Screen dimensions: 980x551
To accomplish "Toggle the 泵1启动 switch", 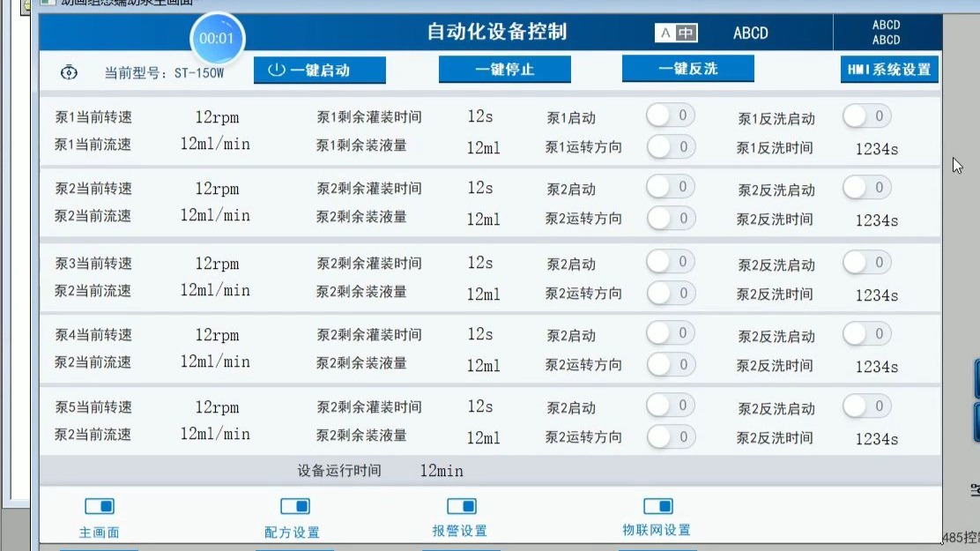I will (x=670, y=115).
